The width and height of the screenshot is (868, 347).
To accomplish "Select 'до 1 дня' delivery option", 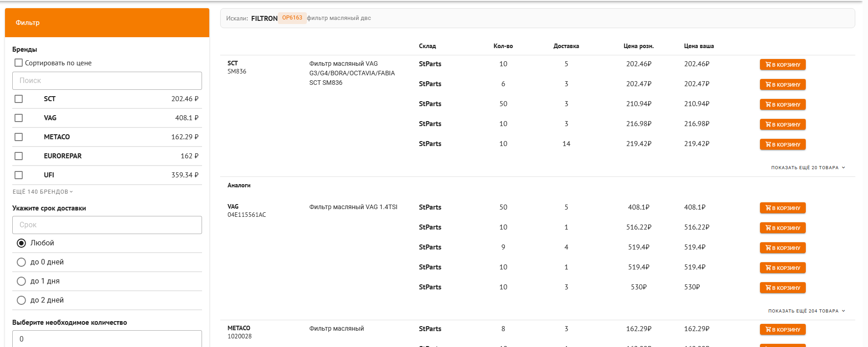I will pyautogui.click(x=21, y=281).
